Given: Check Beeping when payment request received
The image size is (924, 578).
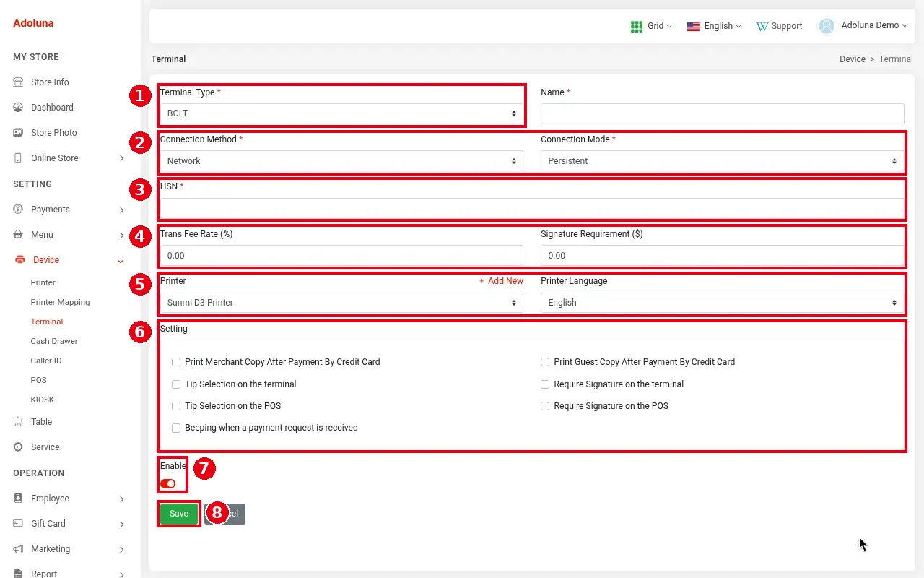Looking at the screenshot, I should click(x=176, y=428).
